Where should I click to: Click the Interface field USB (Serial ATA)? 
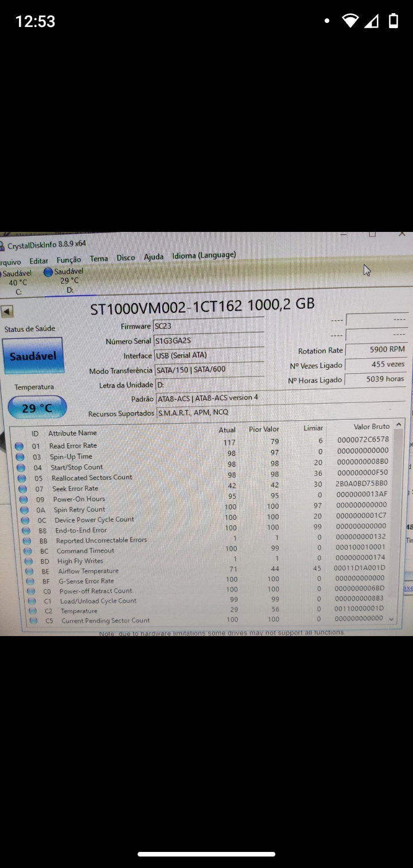point(209,355)
